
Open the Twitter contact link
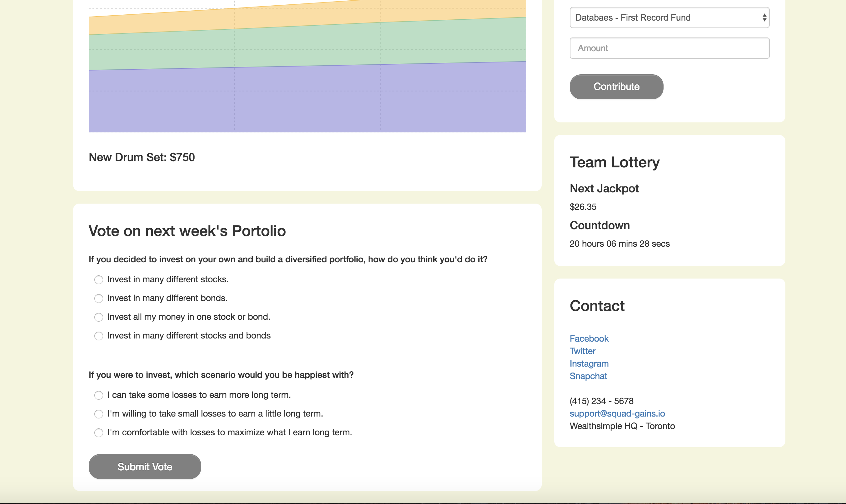tap(582, 351)
